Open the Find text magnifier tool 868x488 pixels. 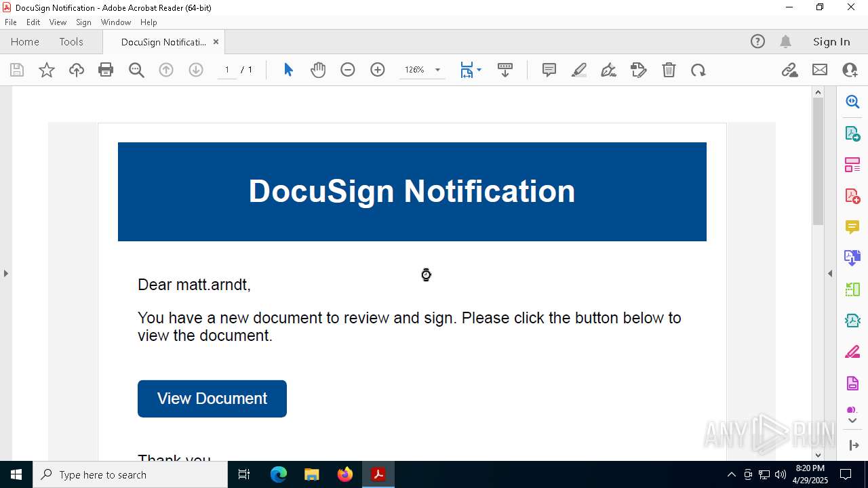pyautogui.click(x=136, y=70)
